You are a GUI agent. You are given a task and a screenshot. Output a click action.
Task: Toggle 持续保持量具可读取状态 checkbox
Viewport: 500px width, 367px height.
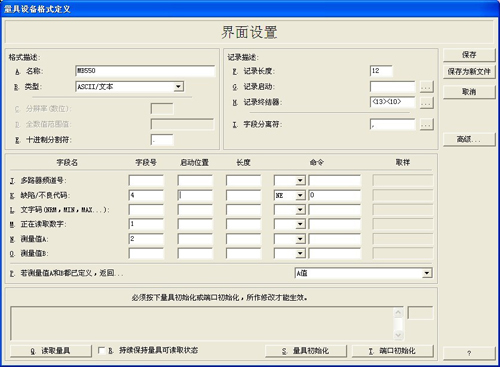101,351
